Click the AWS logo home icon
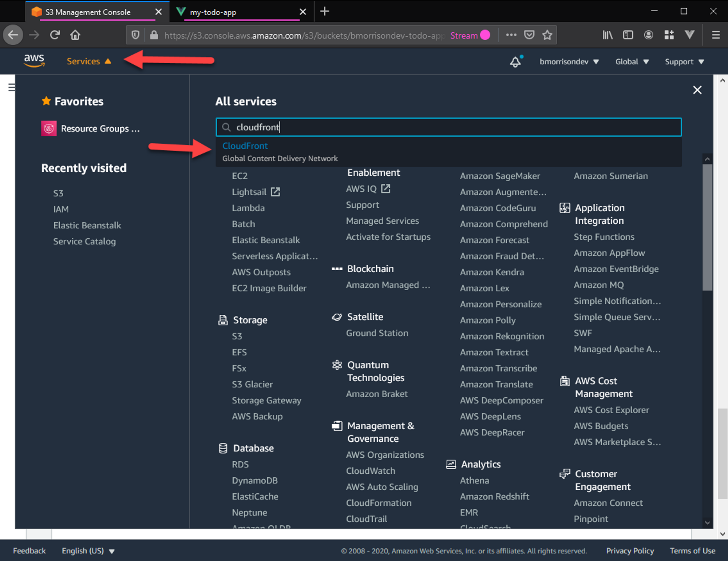Image resolution: width=728 pixels, height=561 pixels. coord(34,61)
